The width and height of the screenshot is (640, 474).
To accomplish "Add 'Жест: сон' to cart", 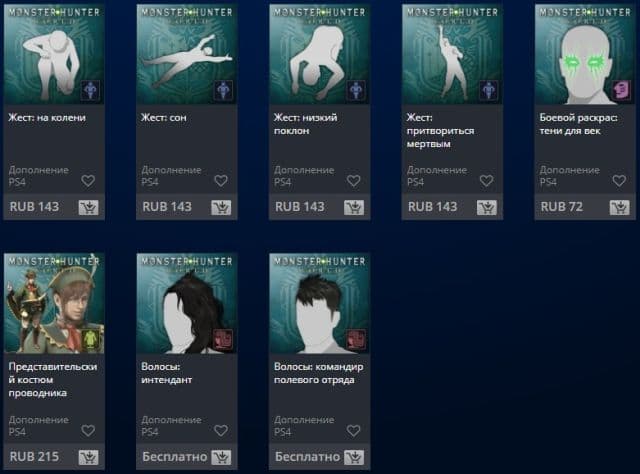I will 221,207.
